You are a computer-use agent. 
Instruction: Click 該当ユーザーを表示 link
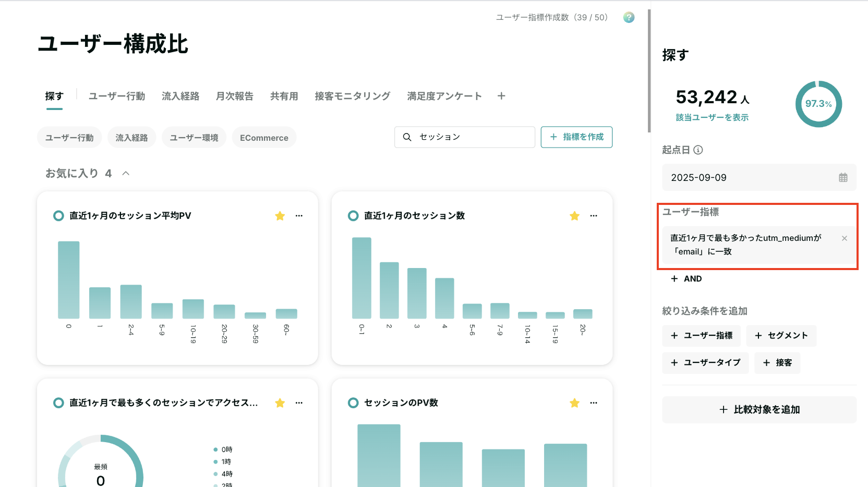[x=712, y=118]
